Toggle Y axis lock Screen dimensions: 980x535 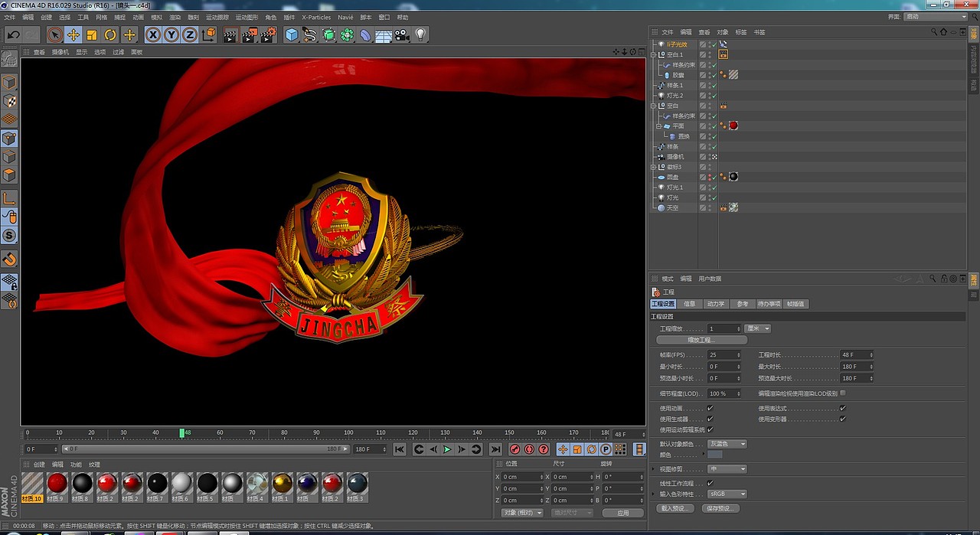coord(171,34)
